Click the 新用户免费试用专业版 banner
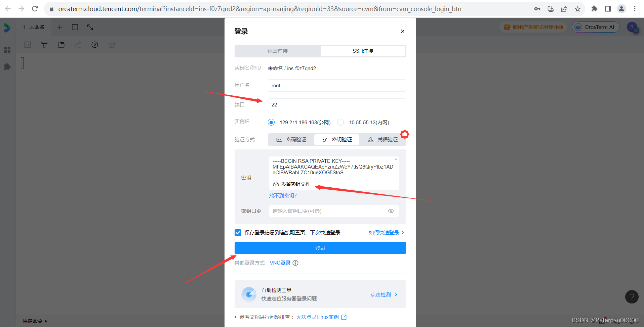 point(533,27)
